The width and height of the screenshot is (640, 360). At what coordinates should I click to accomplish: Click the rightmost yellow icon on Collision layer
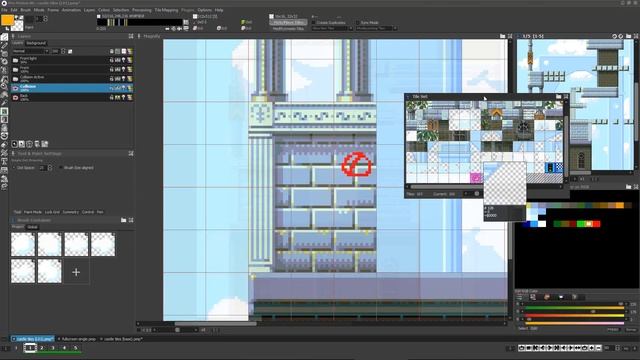click(130, 88)
